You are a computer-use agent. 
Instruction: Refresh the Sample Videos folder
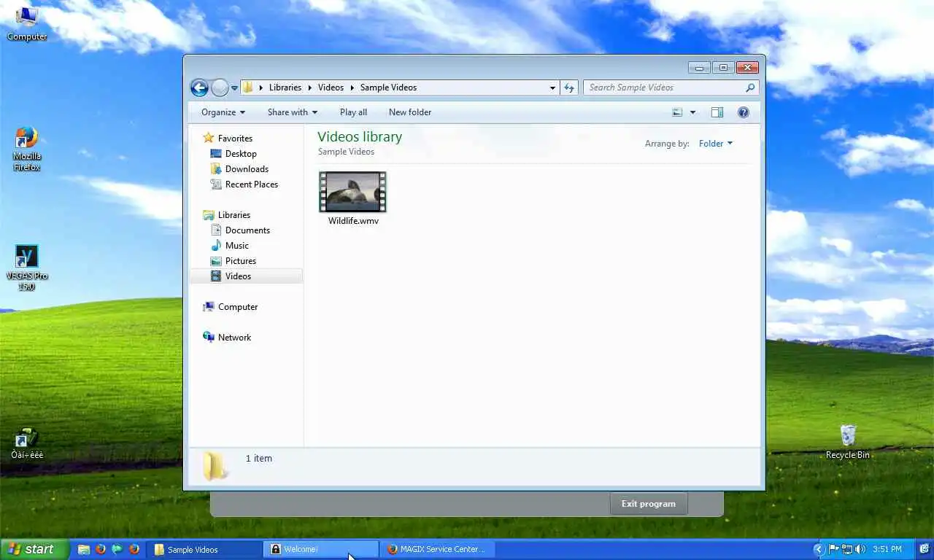coord(569,87)
